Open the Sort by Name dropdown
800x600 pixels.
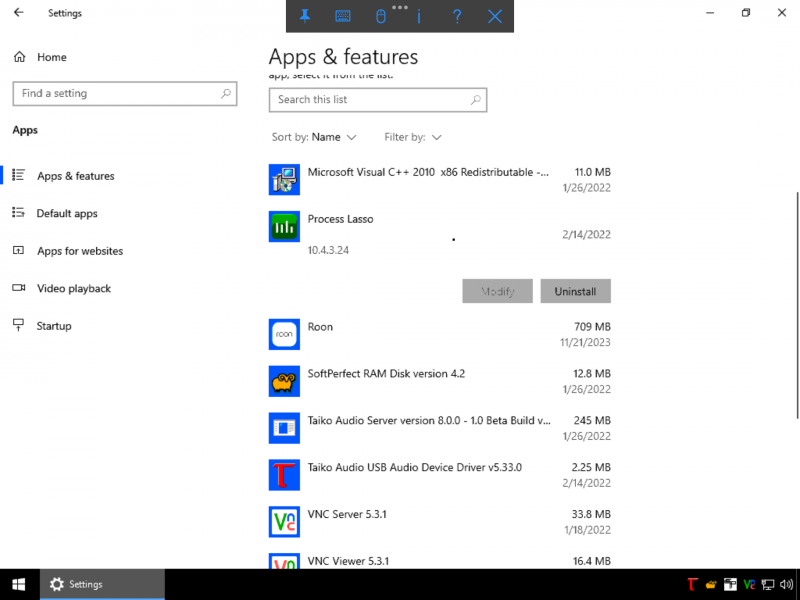pyautogui.click(x=314, y=137)
